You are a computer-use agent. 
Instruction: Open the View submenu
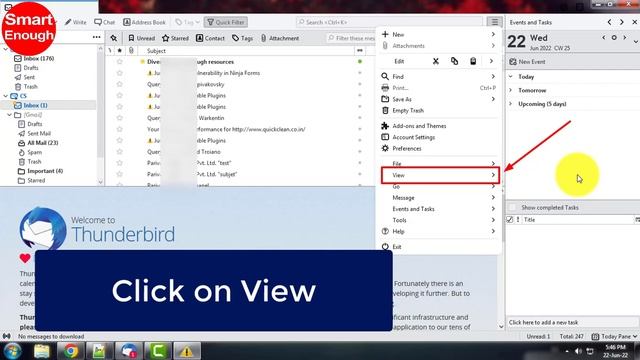click(440, 175)
